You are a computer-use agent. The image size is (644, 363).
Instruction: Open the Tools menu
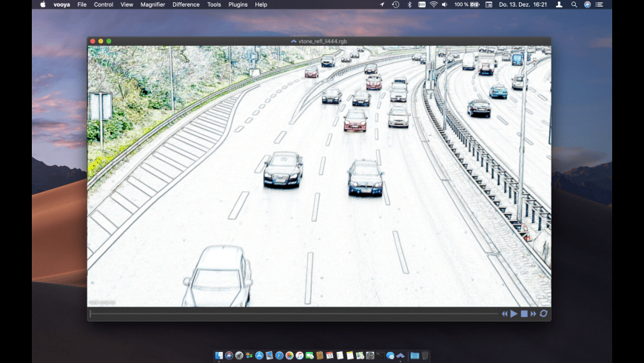(x=214, y=4)
